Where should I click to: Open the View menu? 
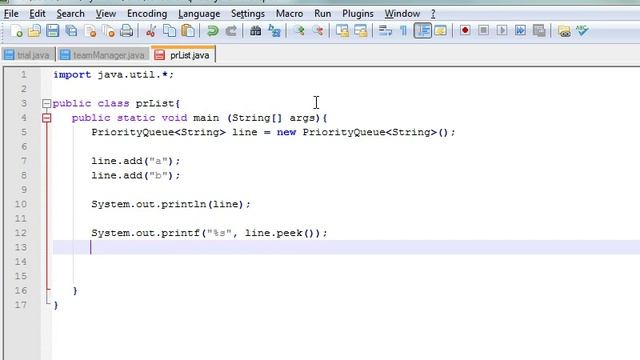(x=106, y=13)
